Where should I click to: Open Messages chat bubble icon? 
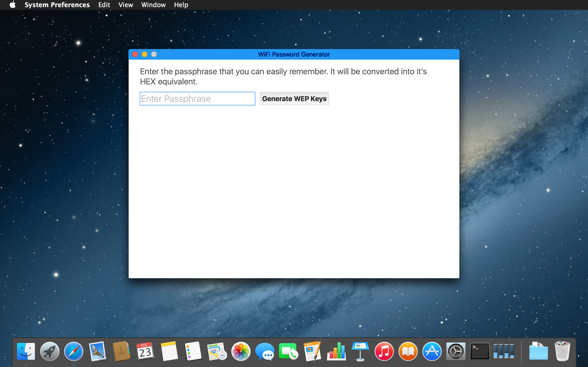[x=265, y=351]
